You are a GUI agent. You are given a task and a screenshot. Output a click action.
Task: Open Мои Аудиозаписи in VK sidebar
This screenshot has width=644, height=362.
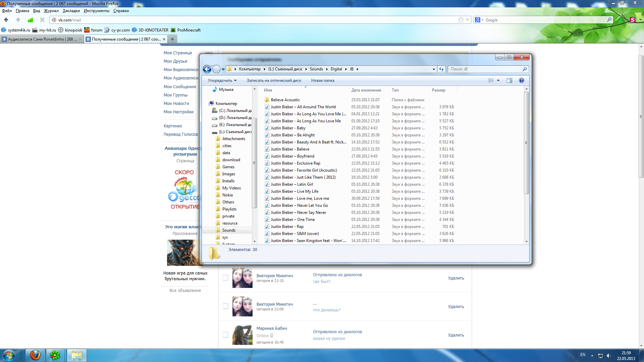coord(181,78)
